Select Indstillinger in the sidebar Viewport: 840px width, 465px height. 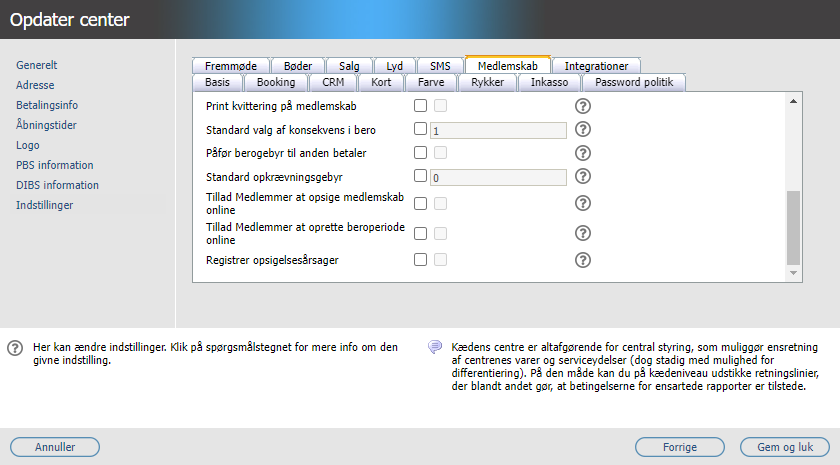tap(44, 205)
